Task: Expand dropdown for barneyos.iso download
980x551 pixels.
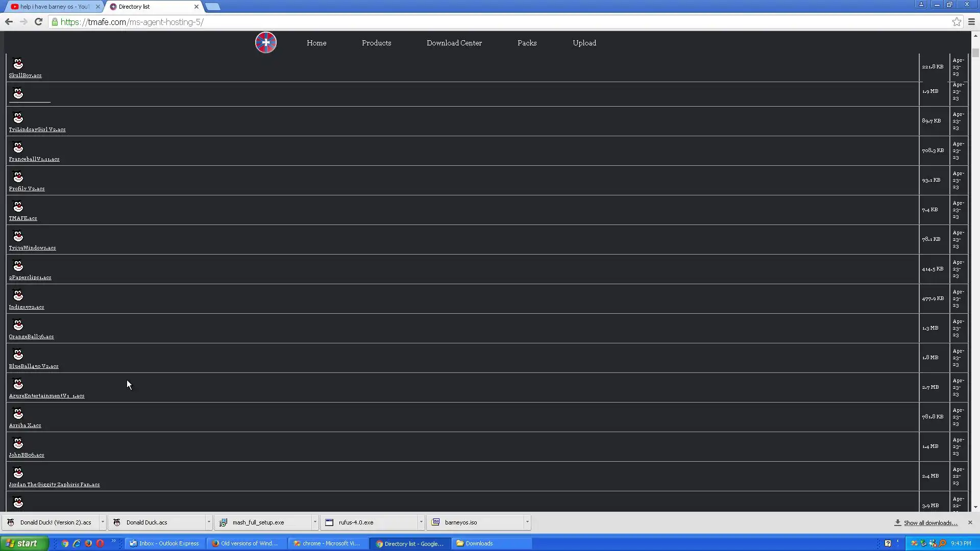Action: point(527,522)
